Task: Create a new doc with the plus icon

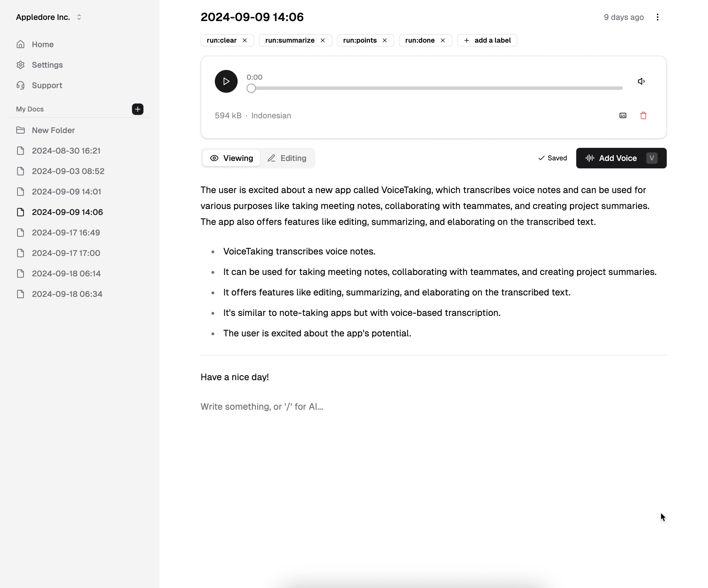Action: pyautogui.click(x=137, y=109)
